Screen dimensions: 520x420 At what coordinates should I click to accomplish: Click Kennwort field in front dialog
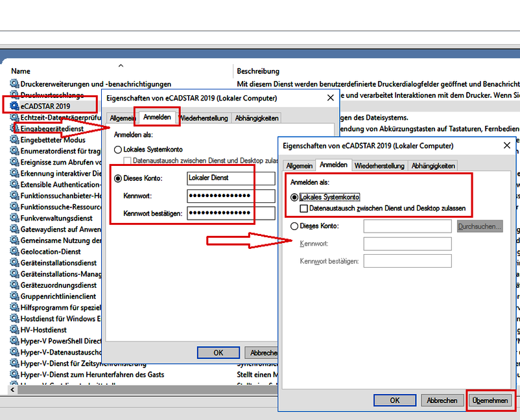(x=408, y=244)
